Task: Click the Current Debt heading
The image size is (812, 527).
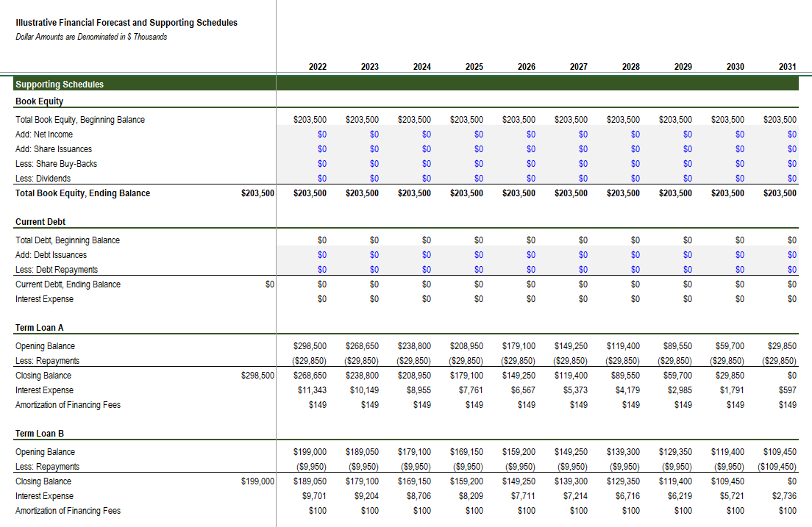Action: [40, 222]
